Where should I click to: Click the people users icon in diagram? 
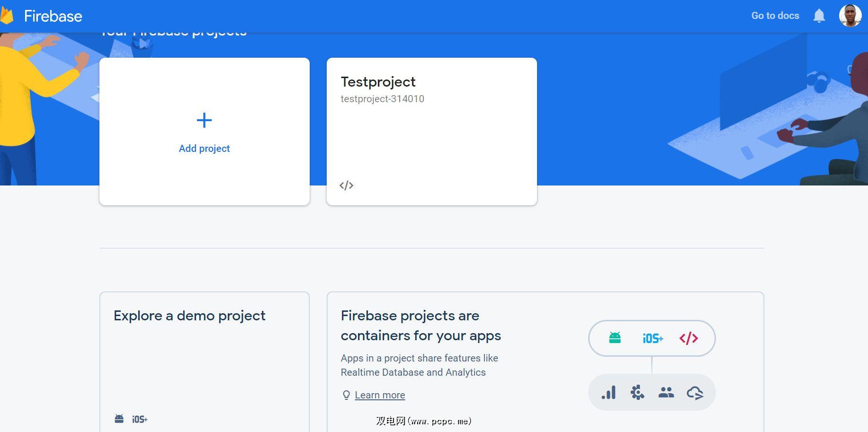(666, 393)
